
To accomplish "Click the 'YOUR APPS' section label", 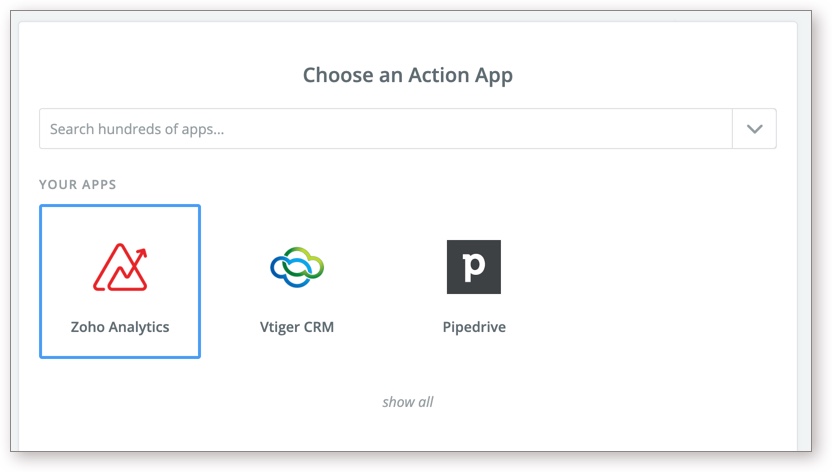I will point(78,185).
